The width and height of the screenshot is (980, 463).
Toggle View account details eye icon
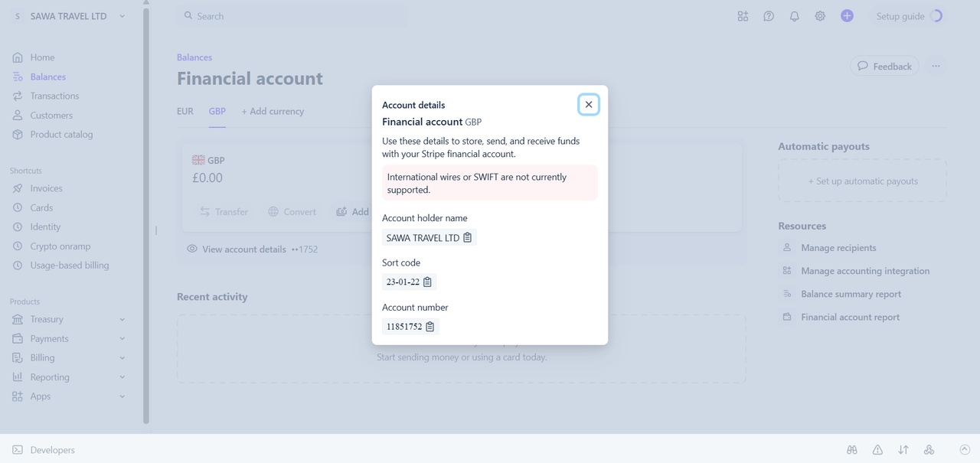pyautogui.click(x=192, y=249)
